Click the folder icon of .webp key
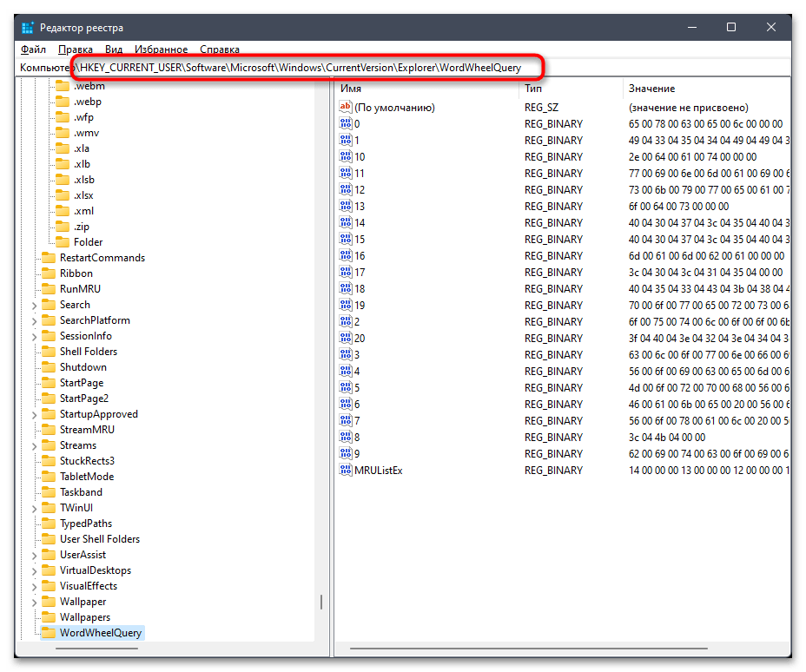The image size is (806, 672). coord(63,102)
